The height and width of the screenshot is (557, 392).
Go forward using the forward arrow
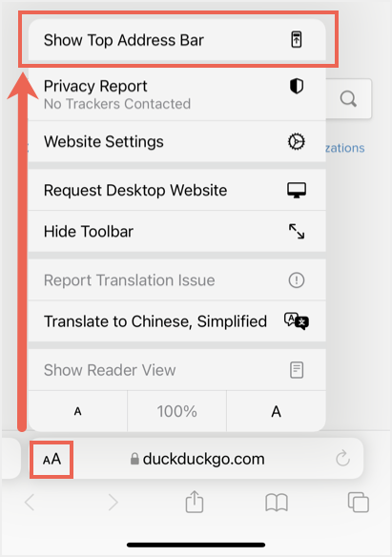click(x=113, y=503)
